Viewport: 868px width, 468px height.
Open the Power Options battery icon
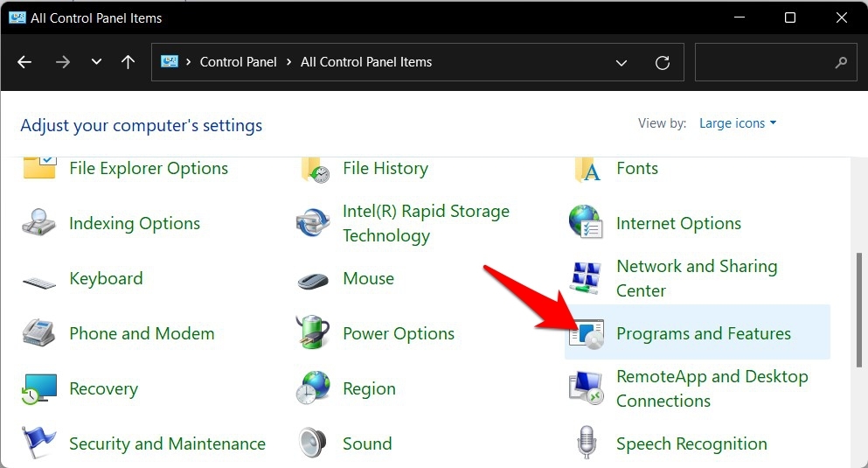point(313,333)
